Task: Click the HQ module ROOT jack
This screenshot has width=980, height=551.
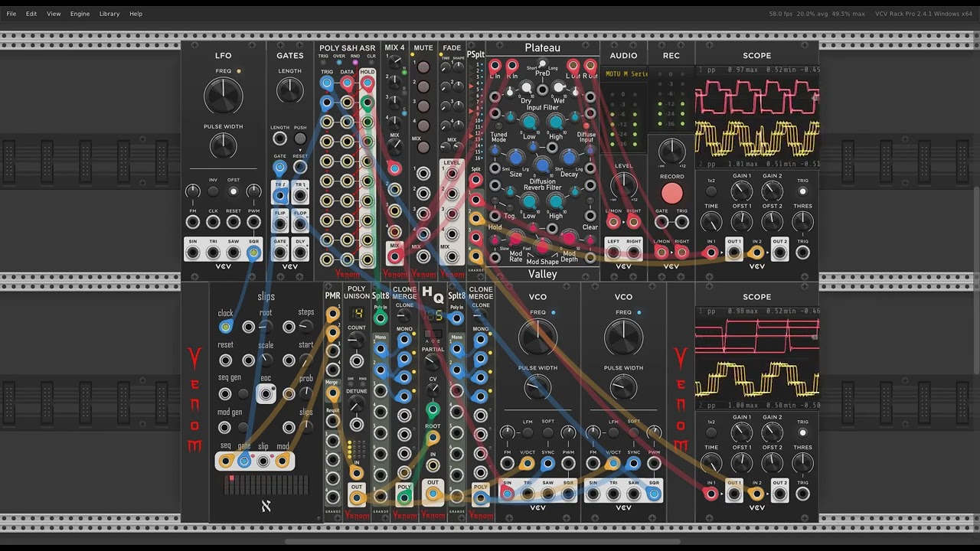Action: click(433, 439)
